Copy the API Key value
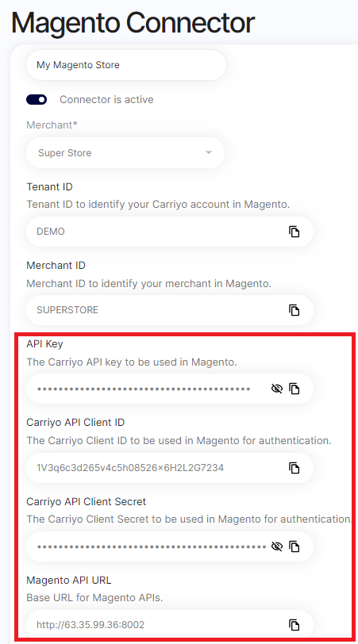The width and height of the screenshot is (358, 644). coord(294,389)
